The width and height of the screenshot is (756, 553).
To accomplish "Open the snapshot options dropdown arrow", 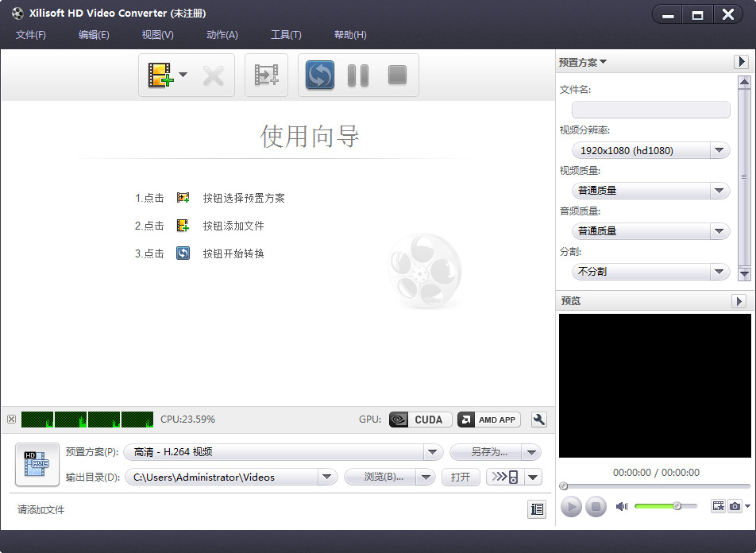I will coord(746,506).
